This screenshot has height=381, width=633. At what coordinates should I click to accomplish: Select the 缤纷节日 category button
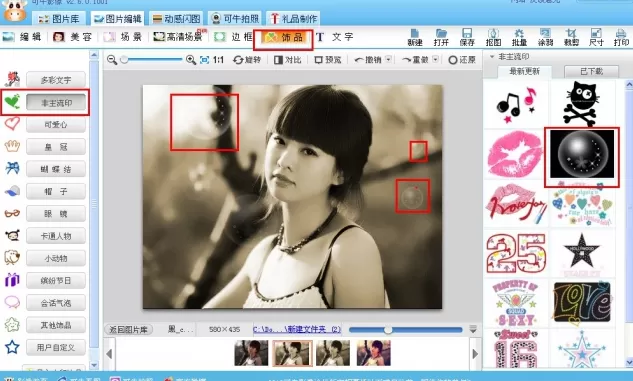(x=56, y=280)
